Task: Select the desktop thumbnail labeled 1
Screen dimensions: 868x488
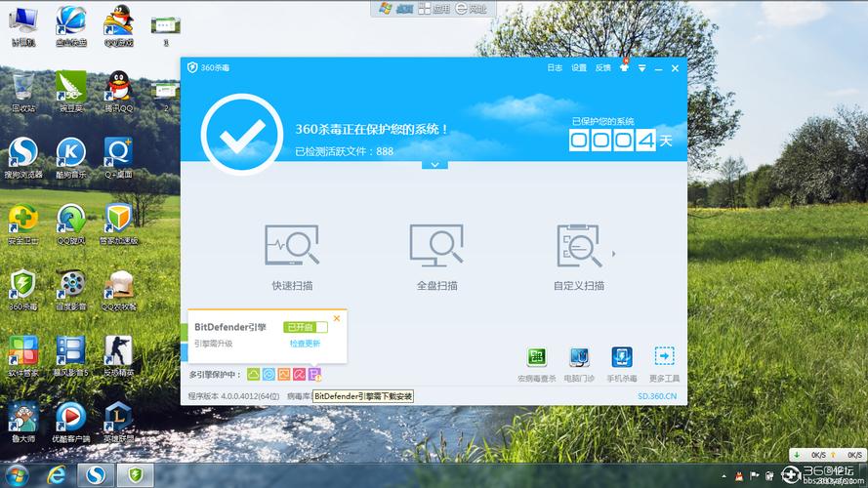Action: point(166,30)
